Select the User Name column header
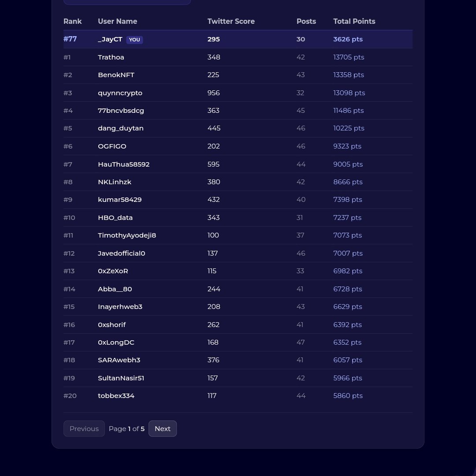Screen dimensions: 476x476 (118, 21)
